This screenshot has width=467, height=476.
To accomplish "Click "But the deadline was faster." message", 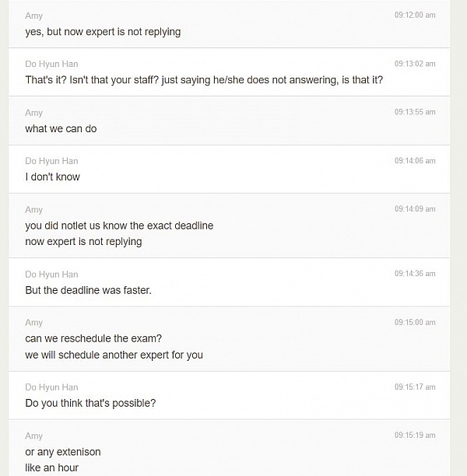I will 88,290.
